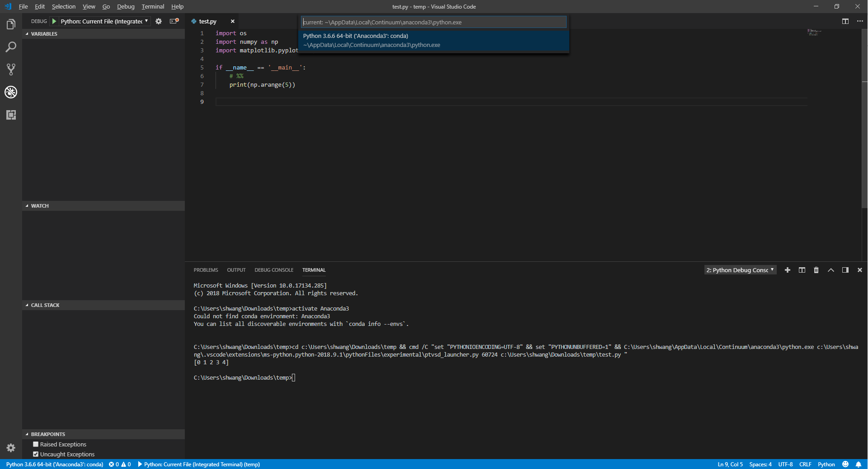The height and width of the screenshot is (469, 868).
Task: Select the Terminal panel tab
Action: [314, 270]
